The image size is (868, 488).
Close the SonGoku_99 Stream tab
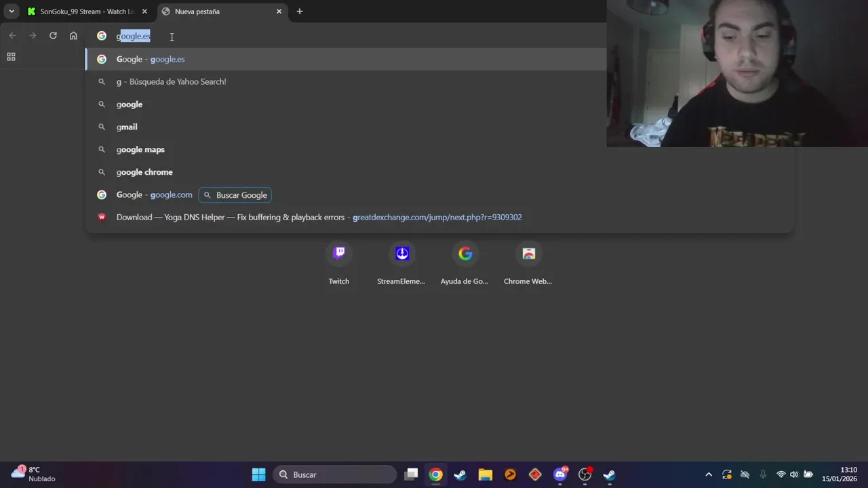[x=144, y=12]
